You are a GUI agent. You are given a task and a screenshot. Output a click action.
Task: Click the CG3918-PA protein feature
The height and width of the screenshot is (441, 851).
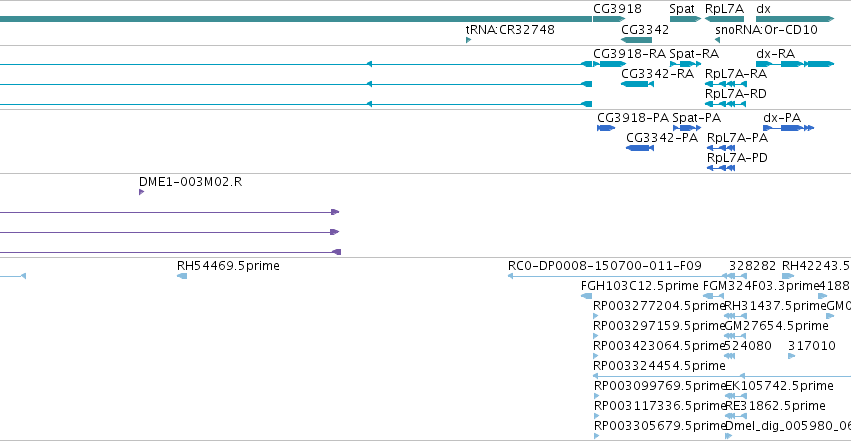[606, 128]
